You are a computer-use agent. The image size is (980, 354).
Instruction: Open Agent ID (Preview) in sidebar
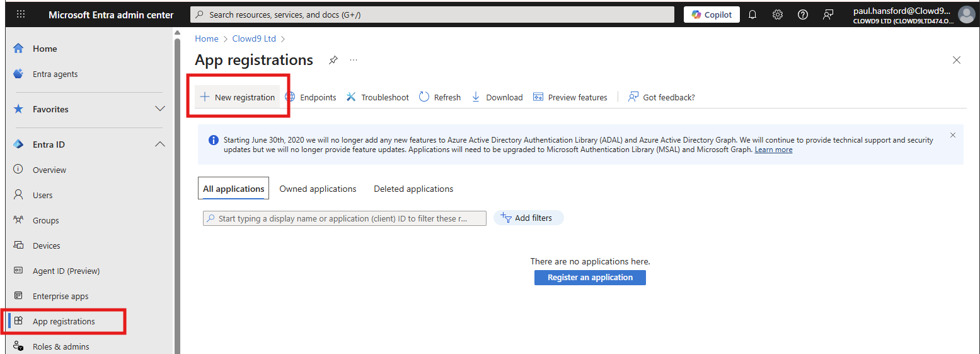66,271
